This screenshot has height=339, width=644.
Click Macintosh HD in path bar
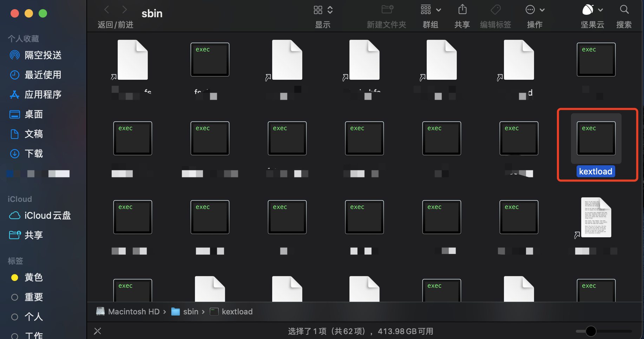(x=133, y=312)
